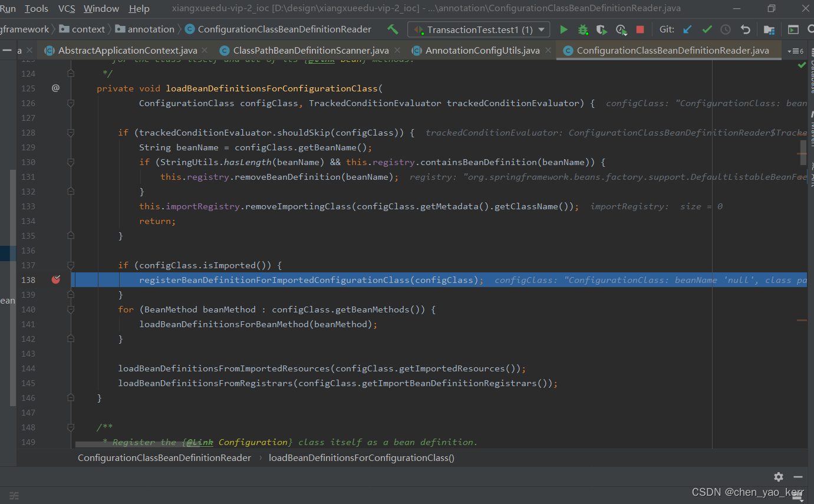
Task: Run with Coverage shield icon
Action: point(602,29)
